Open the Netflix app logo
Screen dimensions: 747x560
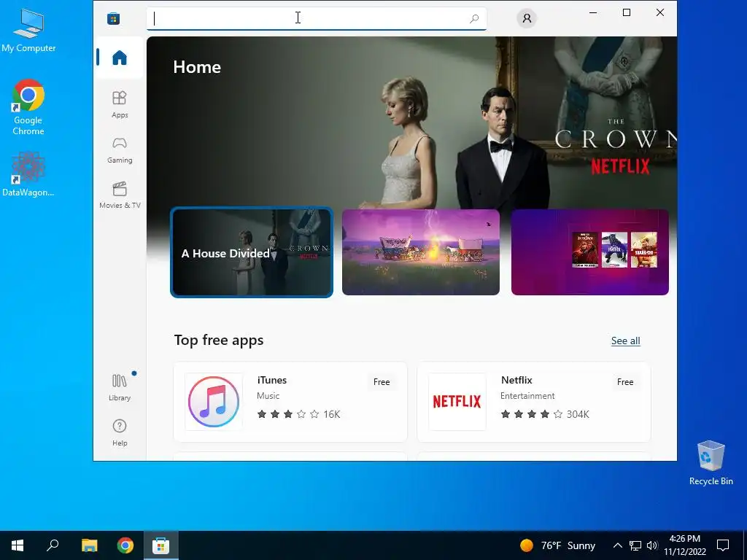coord(457,402)
